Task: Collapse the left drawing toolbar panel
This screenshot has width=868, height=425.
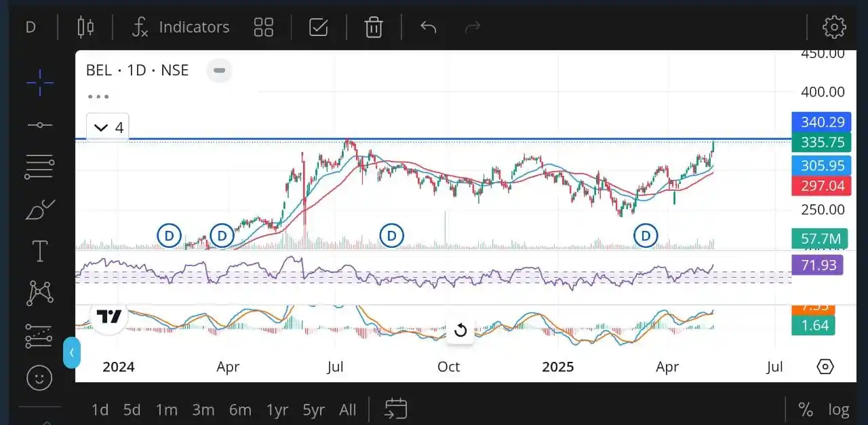Action: pyautogui.click(x=71, y=353)
